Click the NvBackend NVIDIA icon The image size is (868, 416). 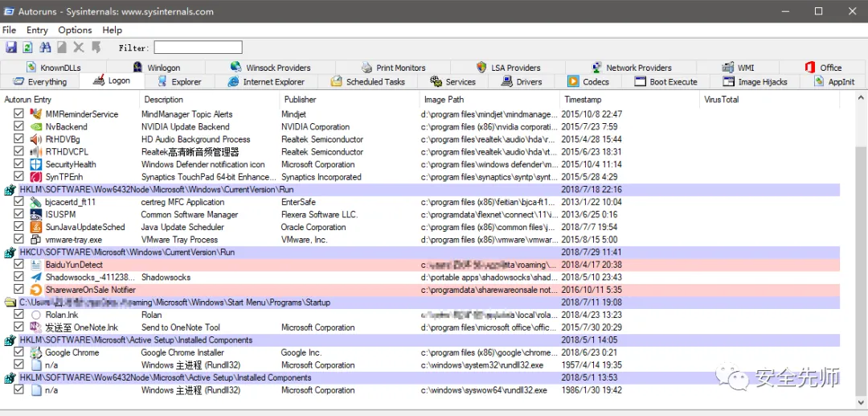[x=36, y=127]
